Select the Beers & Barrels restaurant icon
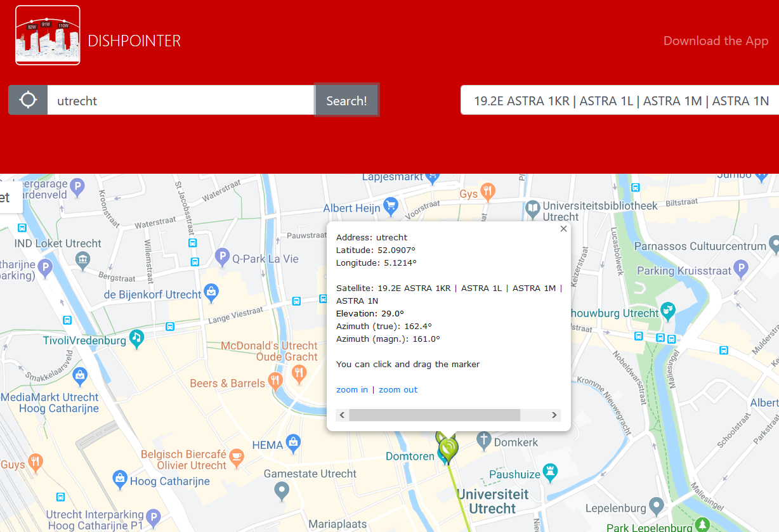This screenshot has height=532, width=779. tap(275, 381)
